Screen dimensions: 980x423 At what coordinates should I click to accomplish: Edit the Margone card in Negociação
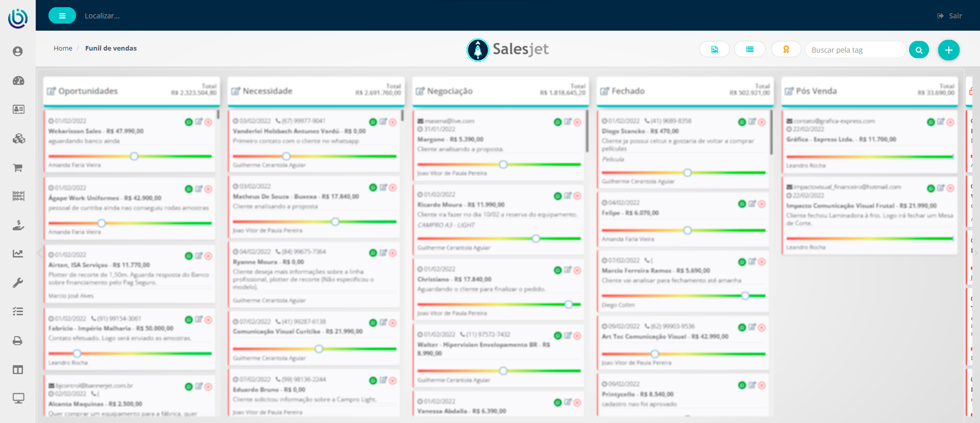pyautogui.click(x=568, y=122)
